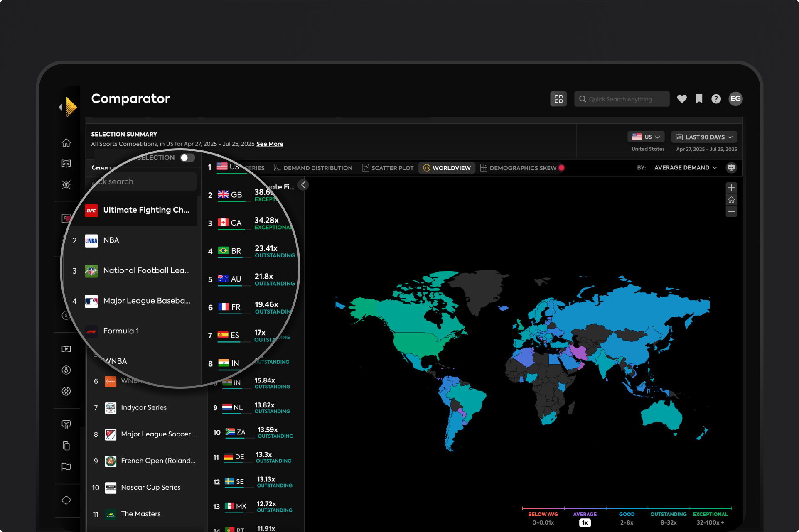The width and height of the screenshot is (799, 532).
Task: Select the Worldview tab
Action: tap(447, 168)
